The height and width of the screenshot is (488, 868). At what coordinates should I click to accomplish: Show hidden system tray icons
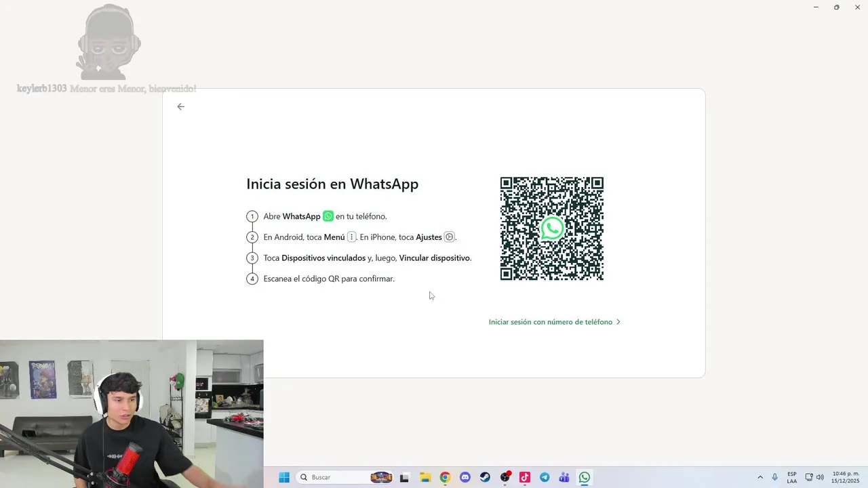coord(759,477)
